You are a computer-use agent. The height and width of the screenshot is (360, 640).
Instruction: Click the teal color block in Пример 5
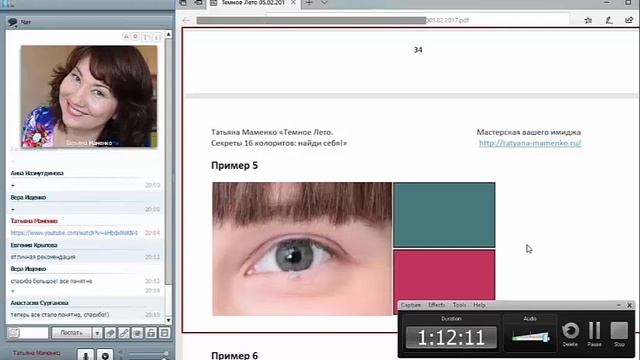(444, 215)
